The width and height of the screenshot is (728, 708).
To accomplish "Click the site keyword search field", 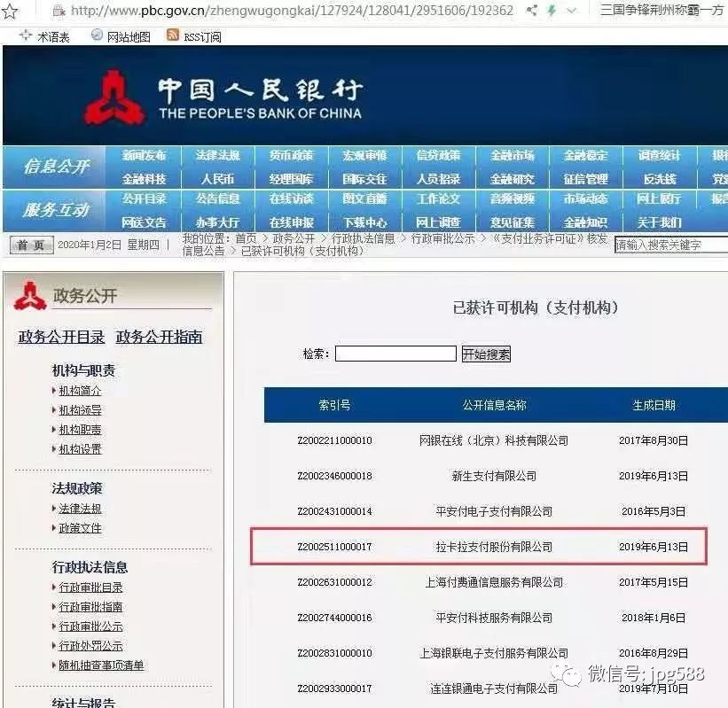I will [x=671, y=245].
